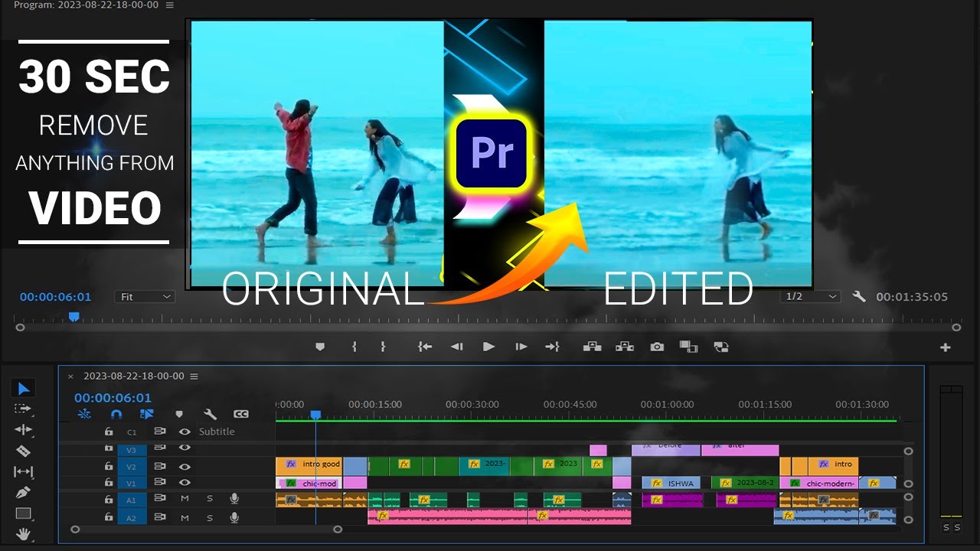Click the Lift button
The width and height of the screenshot is (980, 551).
click(x=592, y=347)
